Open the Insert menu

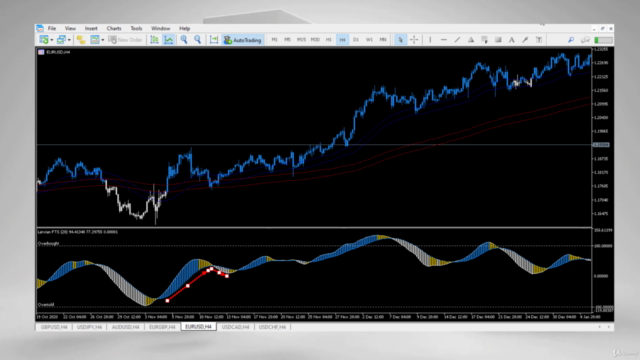tap(91, 28)
